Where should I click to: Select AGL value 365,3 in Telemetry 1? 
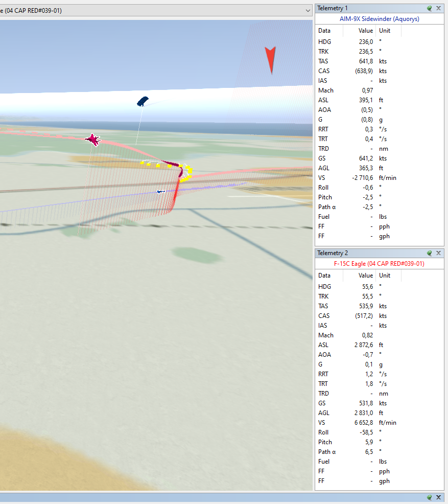[x=366, y=168]
